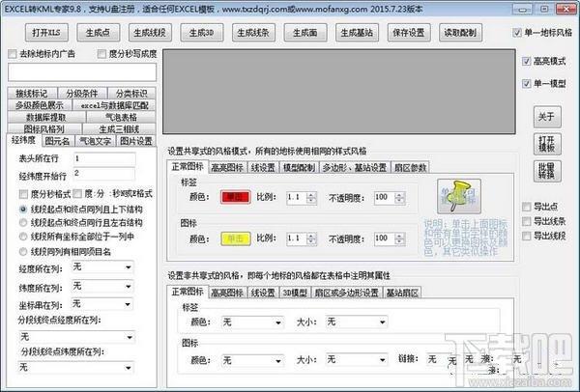Click icon 不透明度 stepper arrows

click(399, 239)
